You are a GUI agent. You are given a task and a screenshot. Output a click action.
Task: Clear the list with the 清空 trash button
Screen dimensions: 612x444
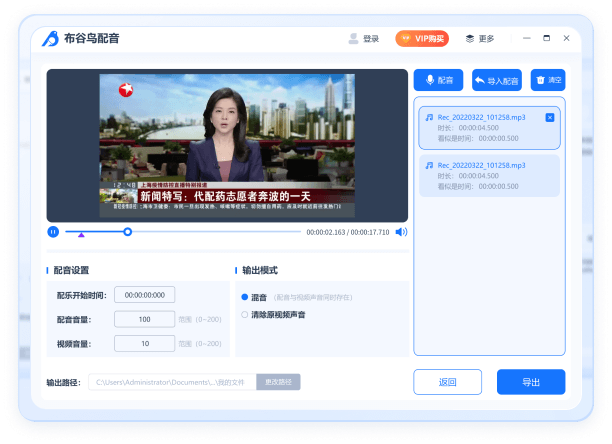point(547,80)
